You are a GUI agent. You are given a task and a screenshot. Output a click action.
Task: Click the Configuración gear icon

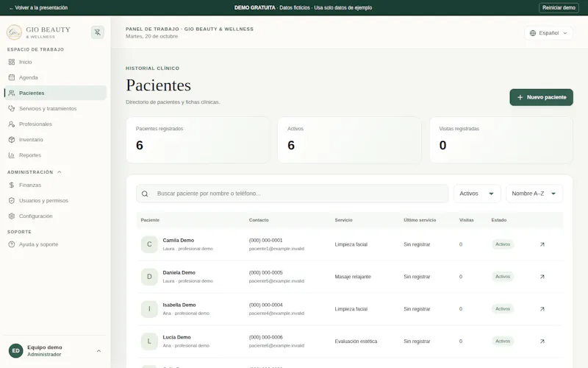12,216
